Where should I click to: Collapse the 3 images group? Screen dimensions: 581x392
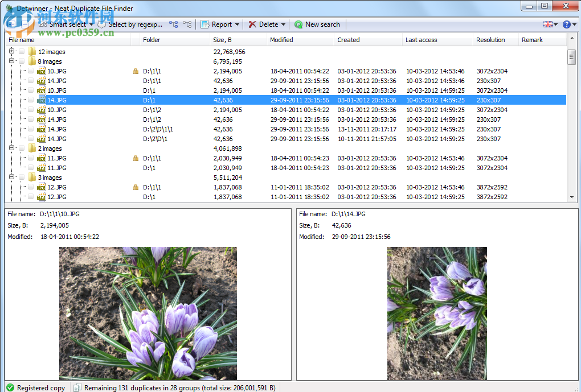pyautogui.click(x=12, y=178)
